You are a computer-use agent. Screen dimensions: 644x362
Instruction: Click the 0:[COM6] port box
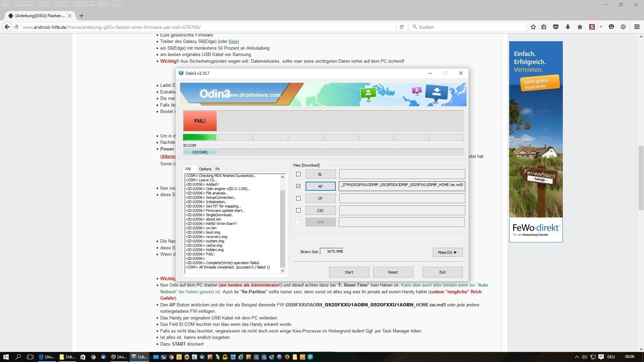[x=200, y=152]
